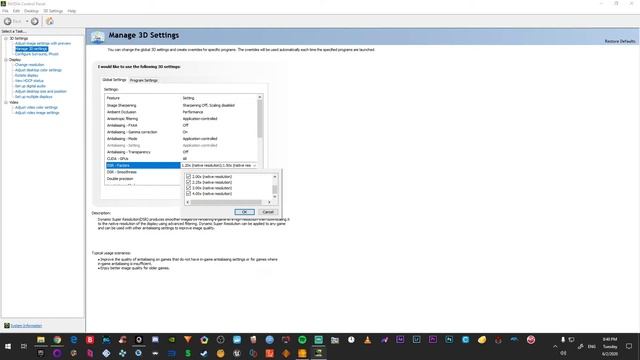
Task: Click the taskbar clock showing Tuesday
Action: tap(610, 347)
